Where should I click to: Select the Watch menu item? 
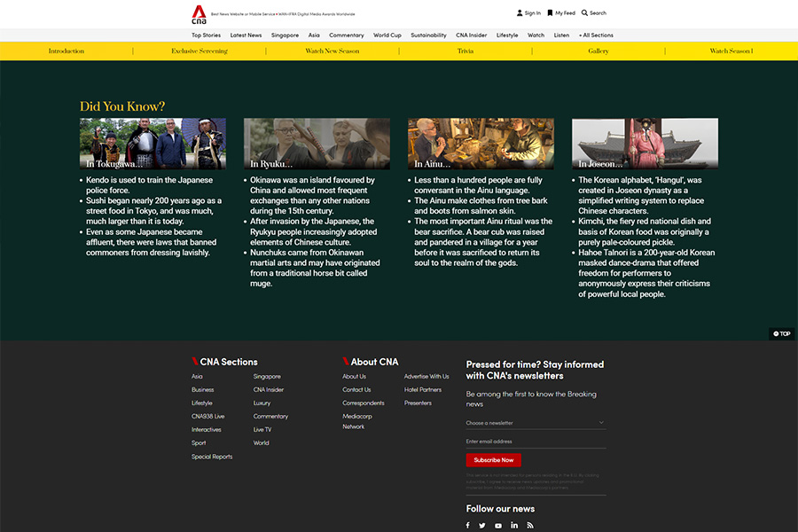coord(536,35)
